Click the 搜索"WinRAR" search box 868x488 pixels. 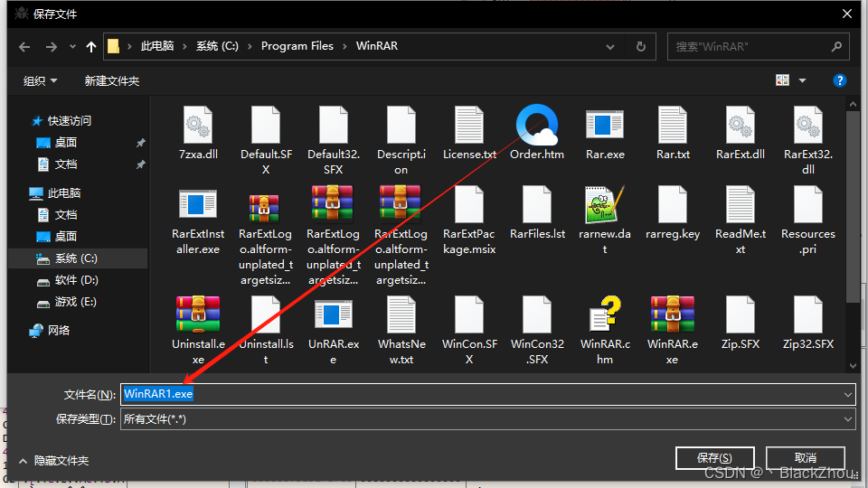(x=758, y=47)
